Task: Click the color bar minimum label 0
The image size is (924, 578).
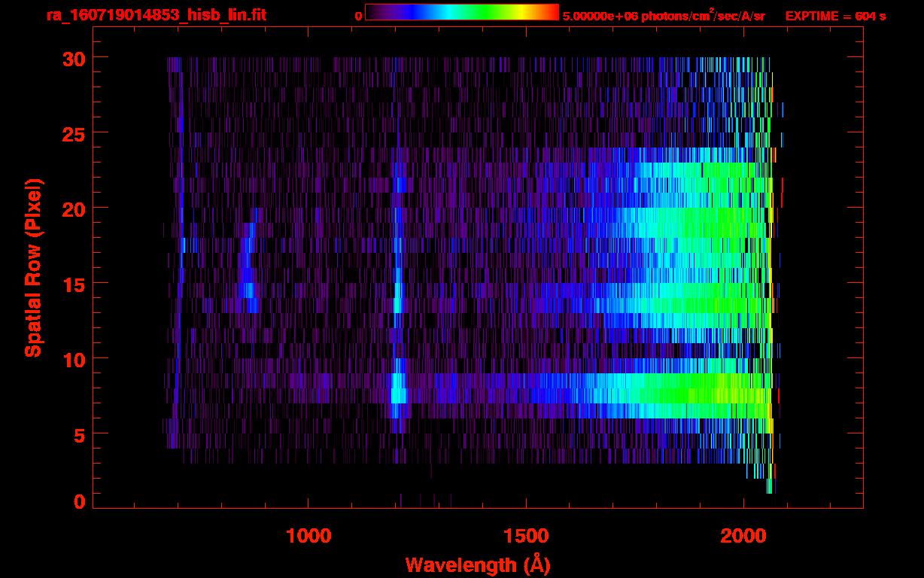Action: pos(358,16)
